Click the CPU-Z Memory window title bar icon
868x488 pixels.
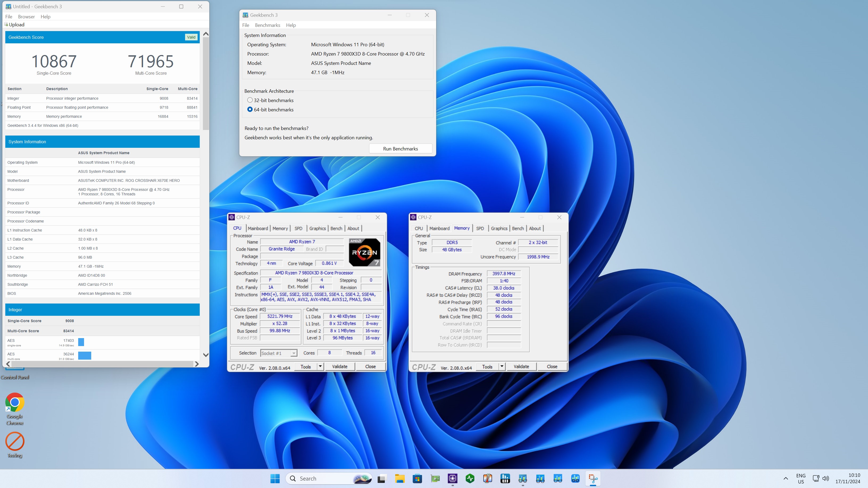pyautogui.click(x=414, y=217)
